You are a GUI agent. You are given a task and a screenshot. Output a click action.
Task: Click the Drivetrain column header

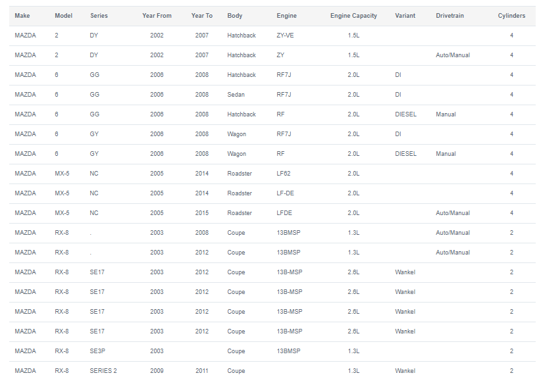click(x=449, y=16)
